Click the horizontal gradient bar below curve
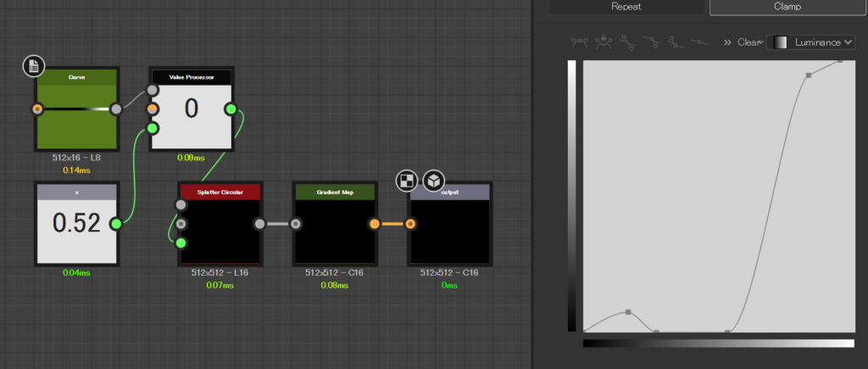The width and height of the screenshot is (868, 369). pos(718,343)
